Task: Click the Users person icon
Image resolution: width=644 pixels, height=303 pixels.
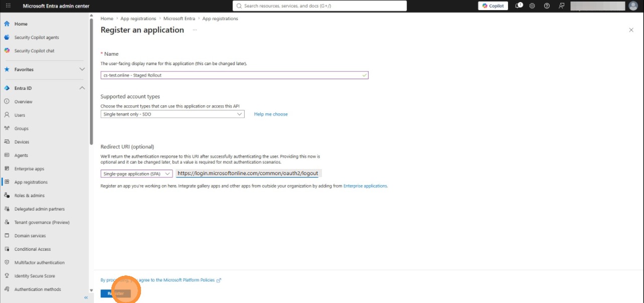Action: [7, 115]
